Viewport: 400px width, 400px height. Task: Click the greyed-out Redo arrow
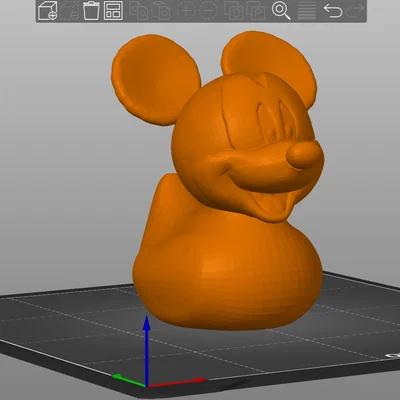355,10
